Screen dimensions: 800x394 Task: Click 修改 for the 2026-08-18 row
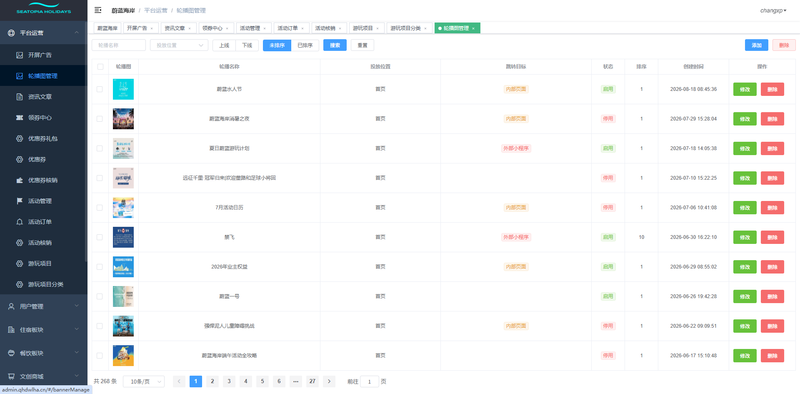pos(745,89)
